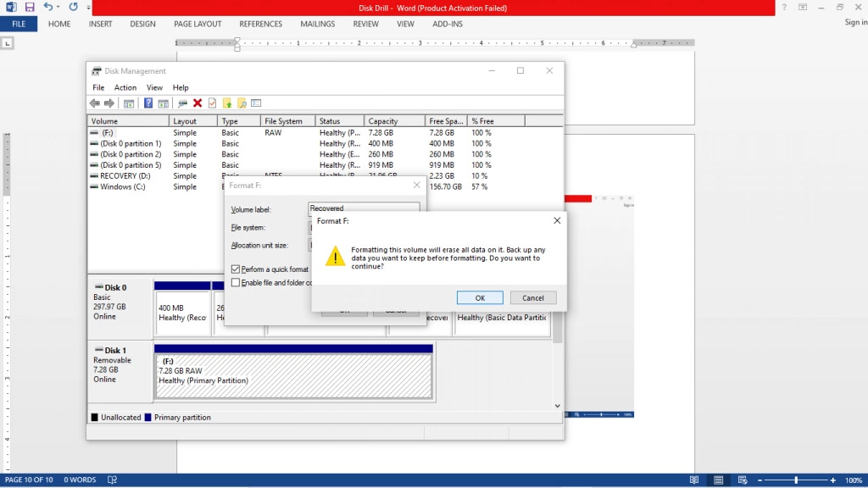The height and width of the screenshot is (488, 868).
Task: Click OK in the format warning dialog
Action: (x=480, y=297)
